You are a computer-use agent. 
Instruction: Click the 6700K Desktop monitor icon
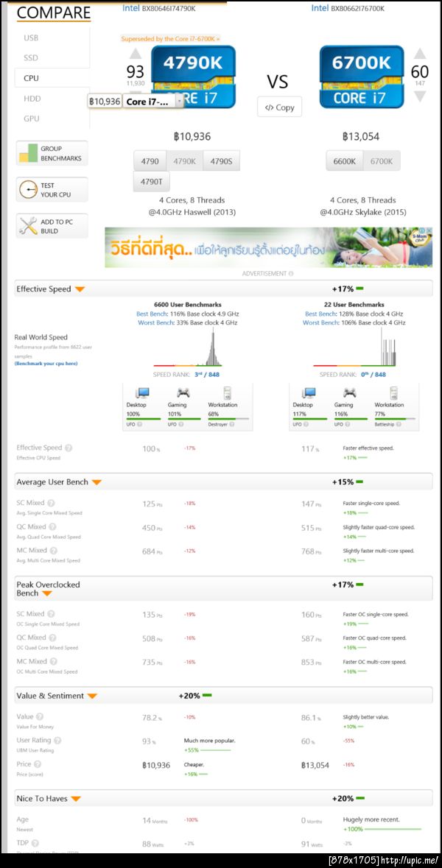click(309, 393)
